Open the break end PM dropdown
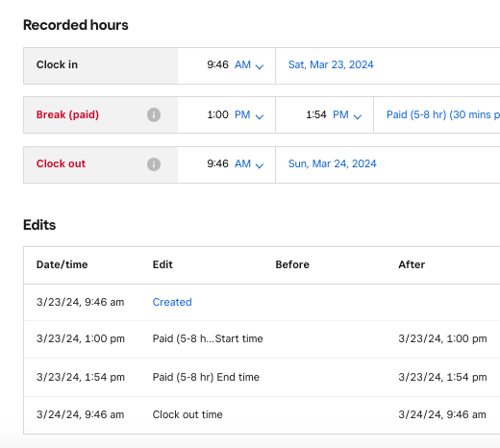The width and height of the screenshot is (500, 448). point(347,115)
